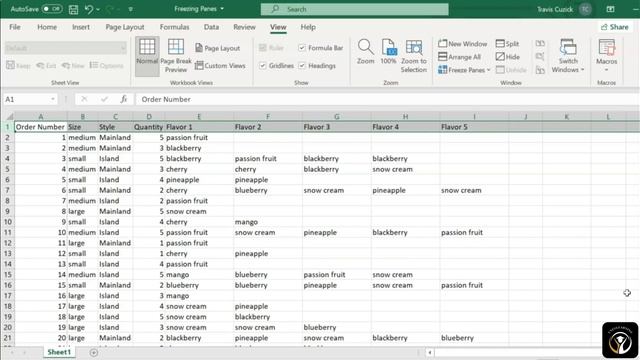640x360 pixels.
Task: Open a New Window
Action: click(462, 43)
